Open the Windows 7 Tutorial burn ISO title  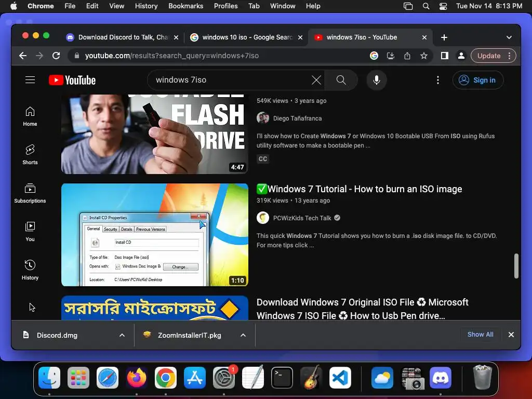coord(360,189)
